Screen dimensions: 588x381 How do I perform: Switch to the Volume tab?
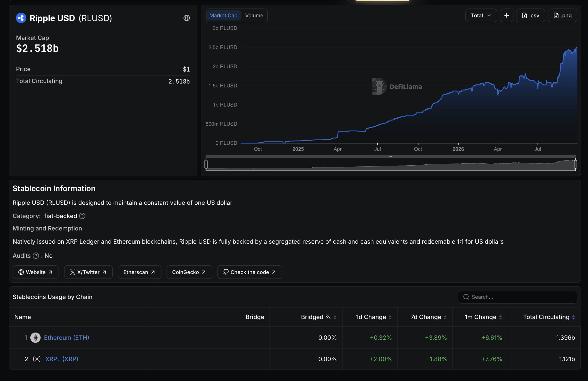coord(254,16)
